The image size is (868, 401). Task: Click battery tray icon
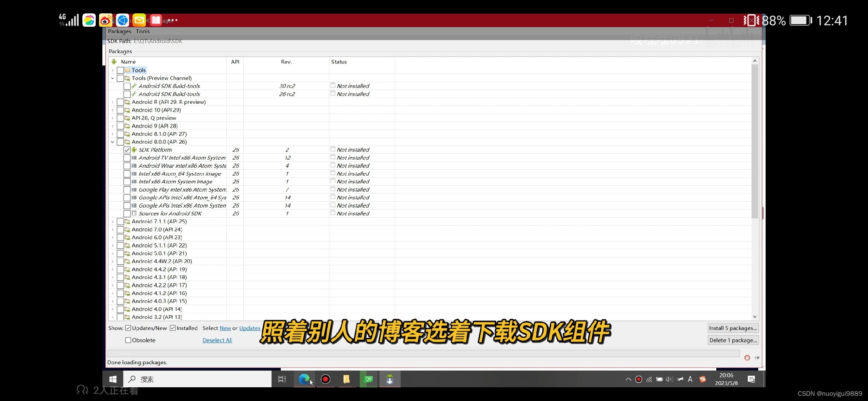[x=660, y=379]
